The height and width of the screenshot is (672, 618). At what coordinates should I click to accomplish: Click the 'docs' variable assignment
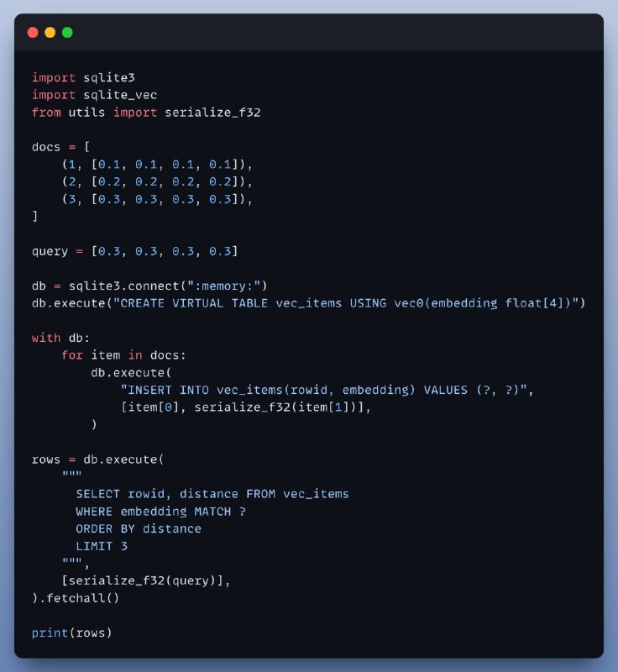click(x=60, y=147)
